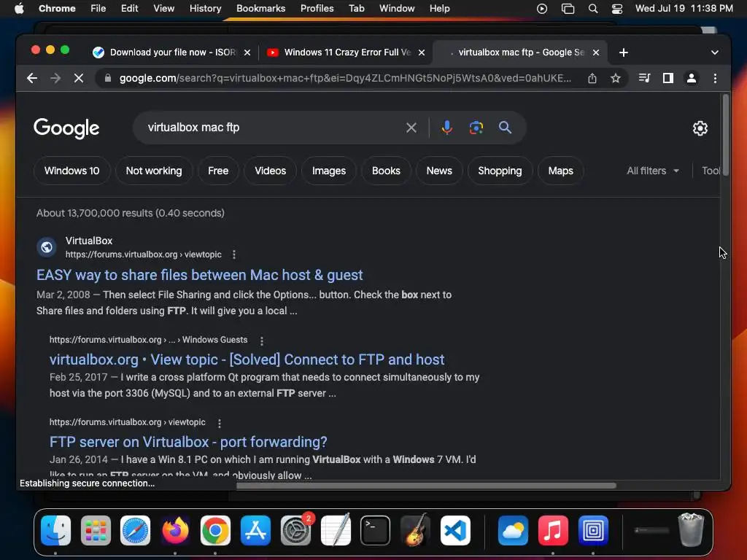Open the Profiles menu

(317, 9)
